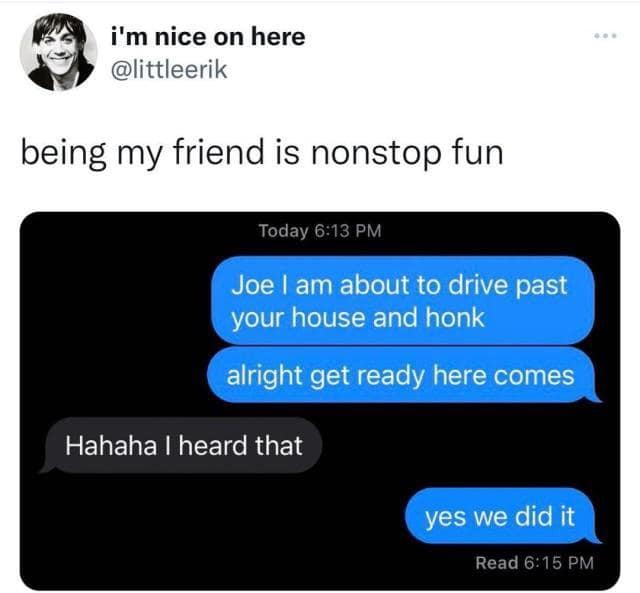
Task: Click the word "friend" in the tweet text
Action: [219, 153]
